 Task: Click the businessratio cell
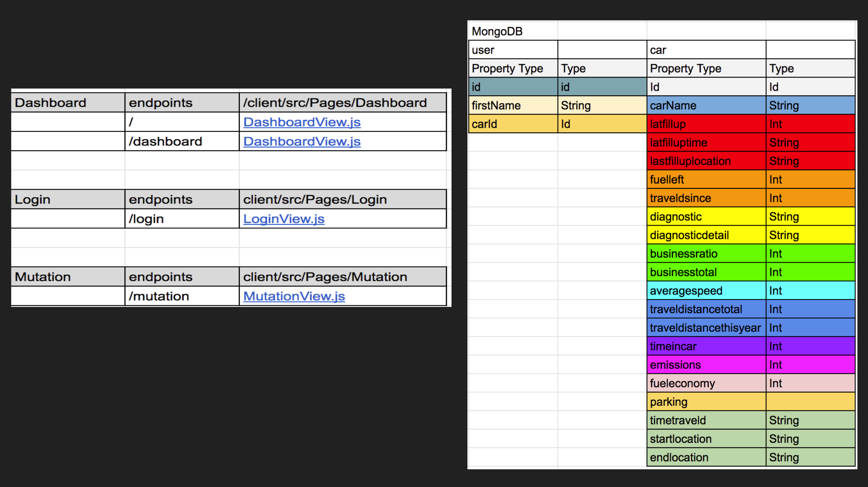click(706, 254)
